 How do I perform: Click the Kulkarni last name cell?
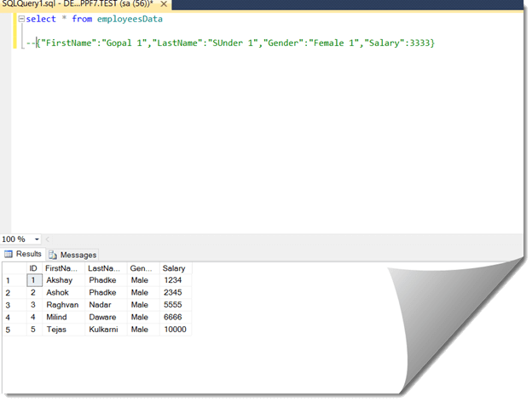coord(106,330)
